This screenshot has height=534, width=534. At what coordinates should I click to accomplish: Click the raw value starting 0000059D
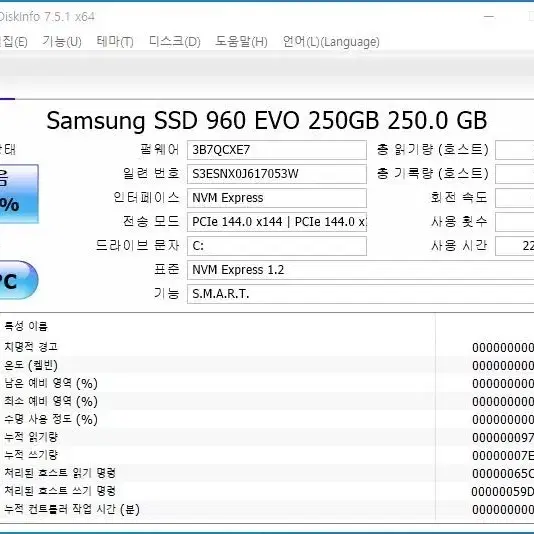pos(503,492)
